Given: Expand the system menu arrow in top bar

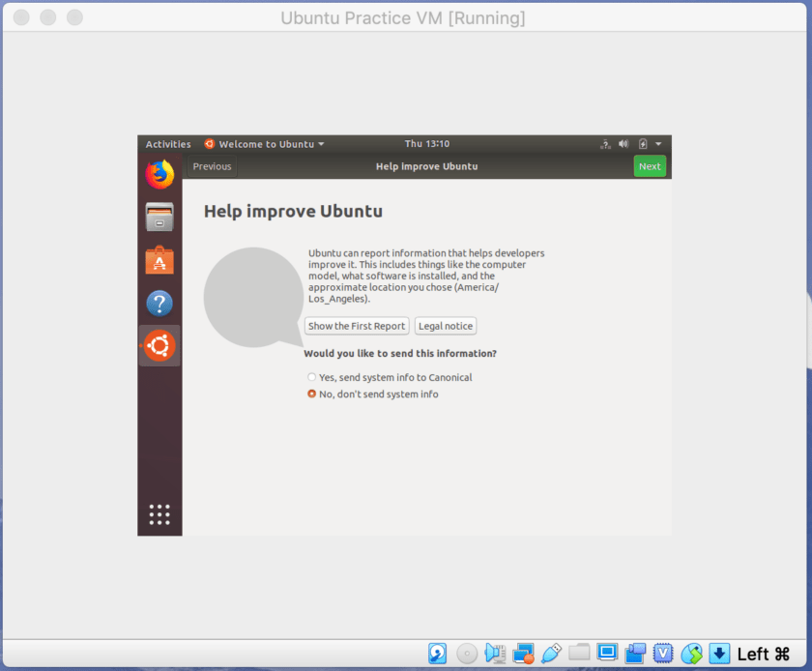Looking at the screenshot, I should [x=658, y=144].
